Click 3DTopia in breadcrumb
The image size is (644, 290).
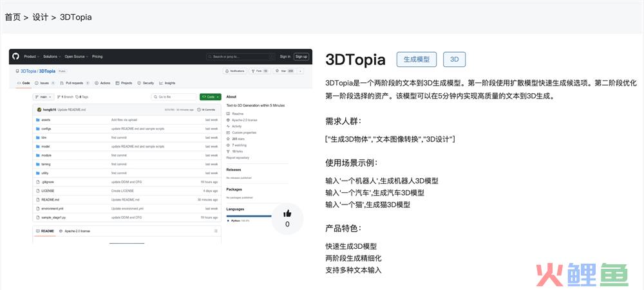coord(75,17)
